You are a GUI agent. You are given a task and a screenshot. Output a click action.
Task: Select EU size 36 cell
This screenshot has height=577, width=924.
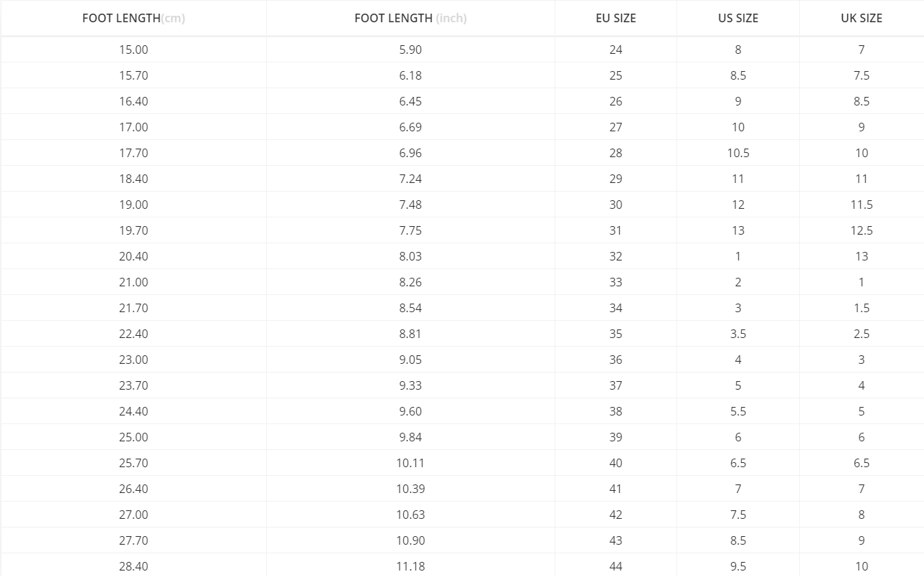tap(616, 360)
